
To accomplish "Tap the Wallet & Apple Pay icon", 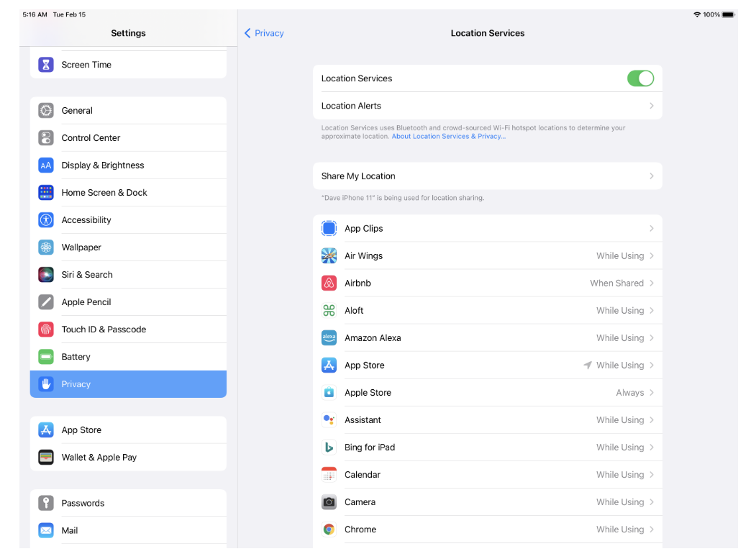I will (46, 458).
